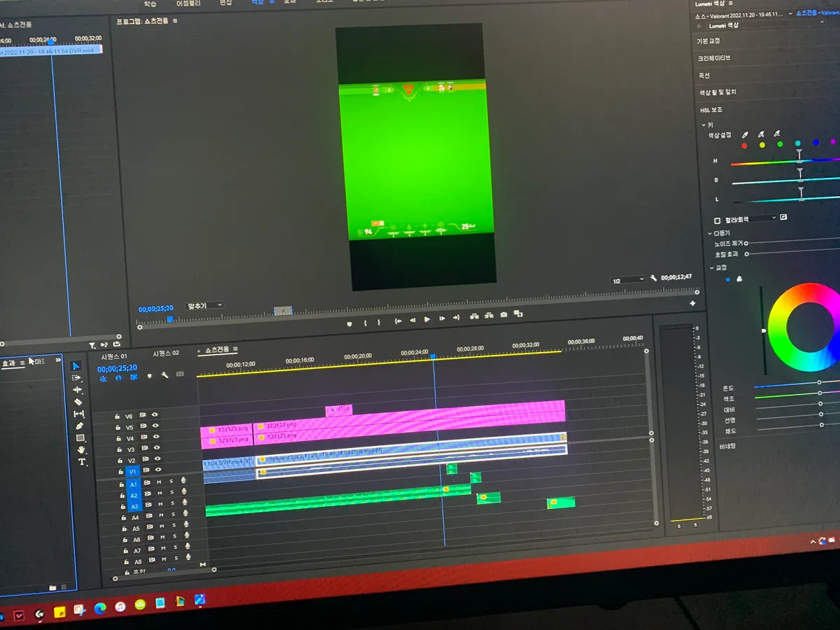Toggle visibility eye of track V1
The height and width of the screenshot is (630, 840).
pos(158,470)
